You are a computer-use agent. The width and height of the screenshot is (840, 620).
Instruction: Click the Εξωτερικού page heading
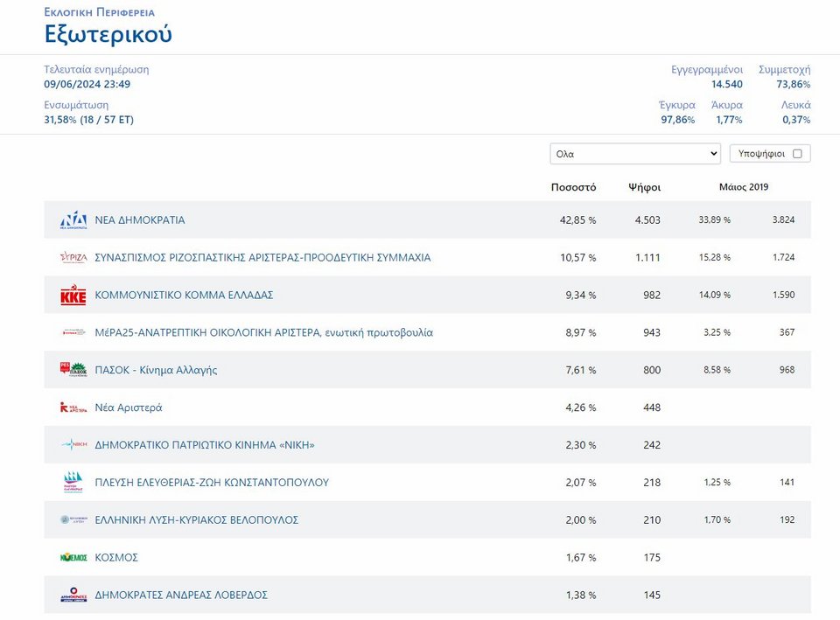108,34
